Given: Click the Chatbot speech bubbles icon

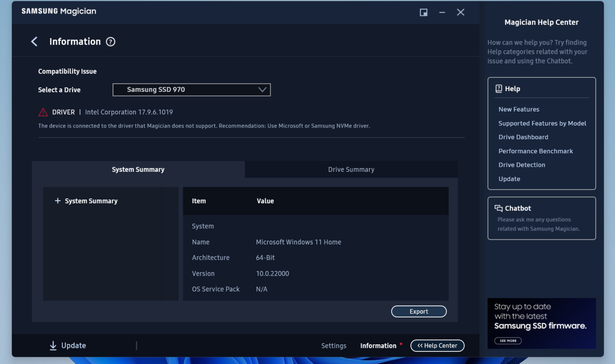Looking at the screenshot, I should coord(499,208).
